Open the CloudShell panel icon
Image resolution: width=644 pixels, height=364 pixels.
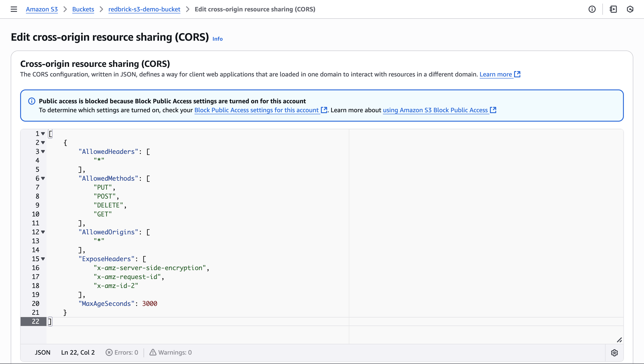point(613,9)
